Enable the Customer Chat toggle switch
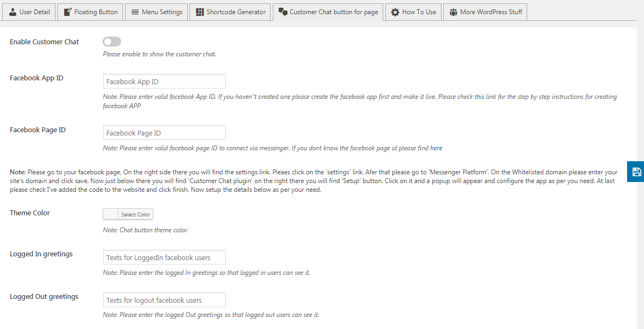The width and height of the screenshot is (644, 329). click(x=112, y=42)
